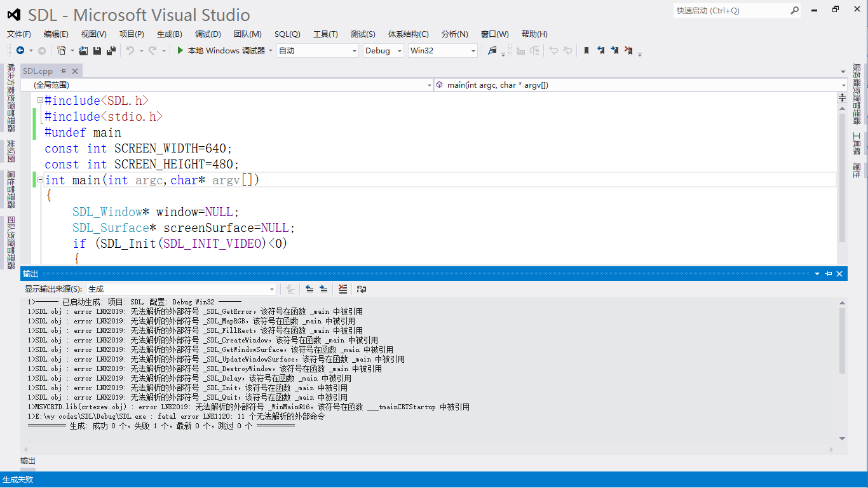Image resolution: width=868 pixels, height=488 pixels.
Task: Open the 输出 panel window position dropdown arrow
Action: click(817, 274)
